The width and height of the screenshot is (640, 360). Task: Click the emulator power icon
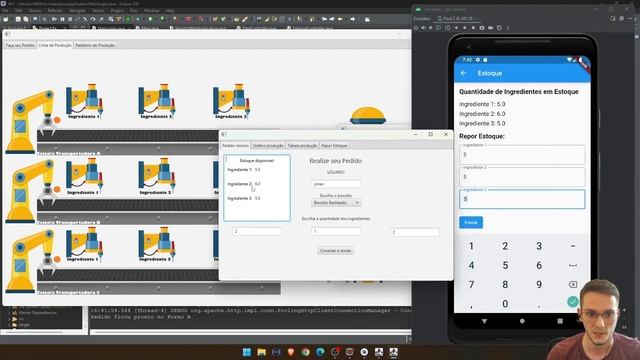(416, 28)
